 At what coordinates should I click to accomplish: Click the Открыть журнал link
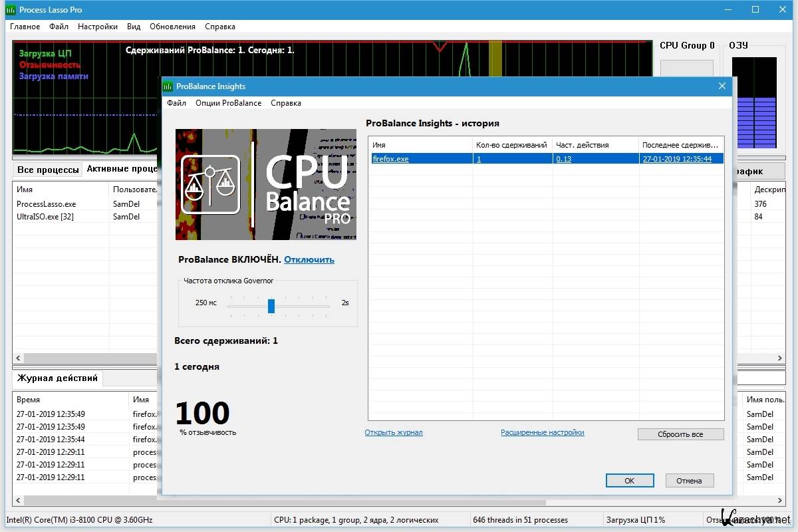[x=393, y=432]
